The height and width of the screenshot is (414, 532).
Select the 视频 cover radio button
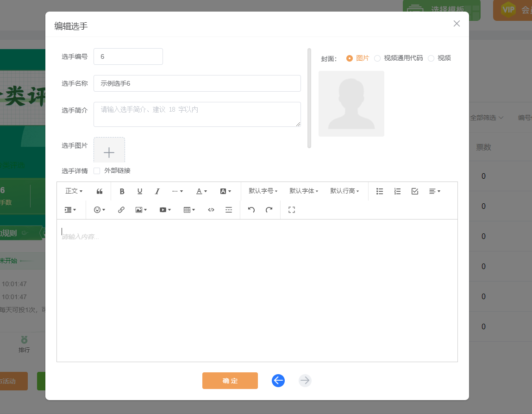tap(431, 58)
